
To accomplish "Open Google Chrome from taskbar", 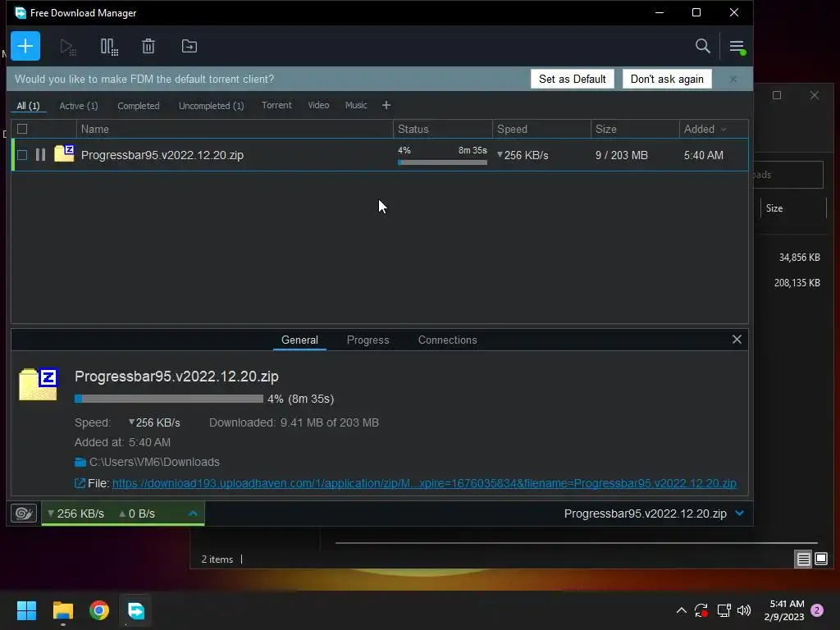I will coord(99,610).
